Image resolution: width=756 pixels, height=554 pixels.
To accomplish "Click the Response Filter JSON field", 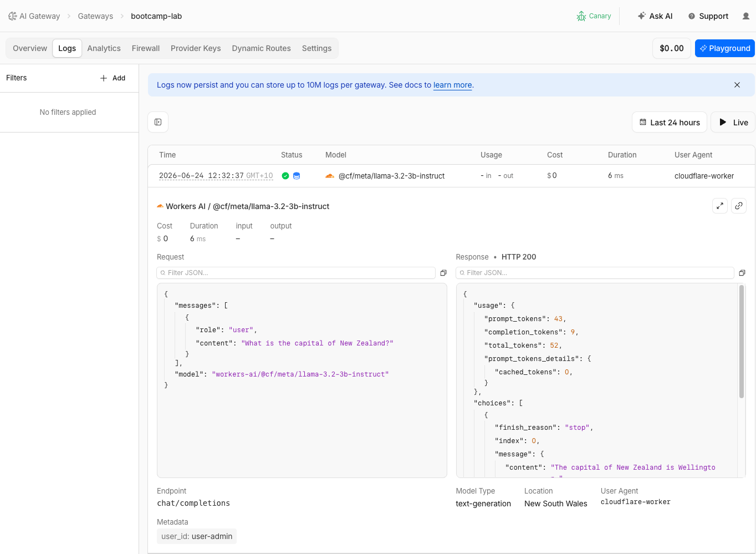I will click(595, 273).
